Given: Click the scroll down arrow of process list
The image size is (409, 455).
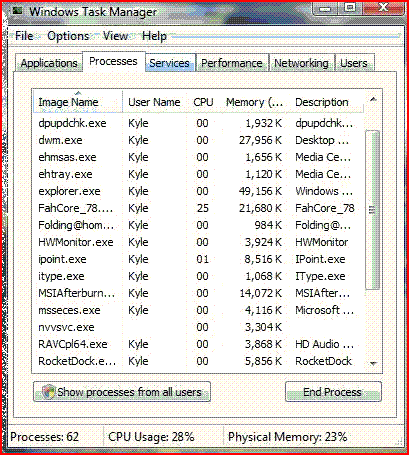Looking at the screenshot, I should point(373,363).
